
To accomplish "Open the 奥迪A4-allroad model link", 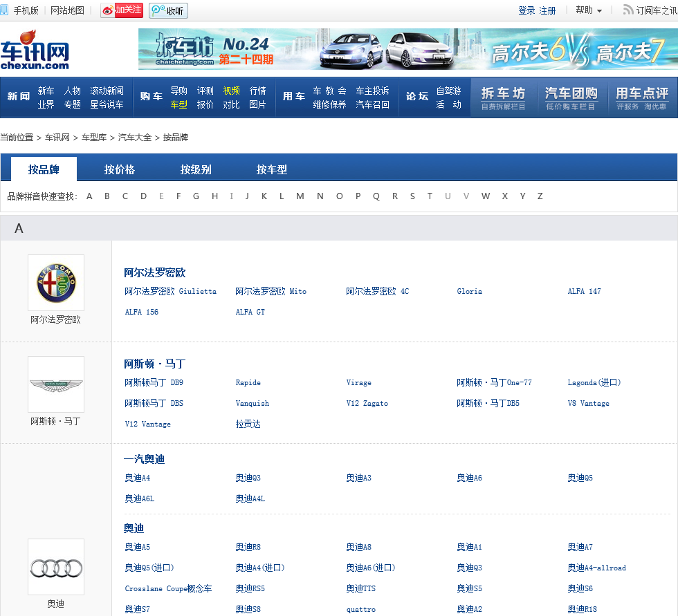I will point(596,568).
